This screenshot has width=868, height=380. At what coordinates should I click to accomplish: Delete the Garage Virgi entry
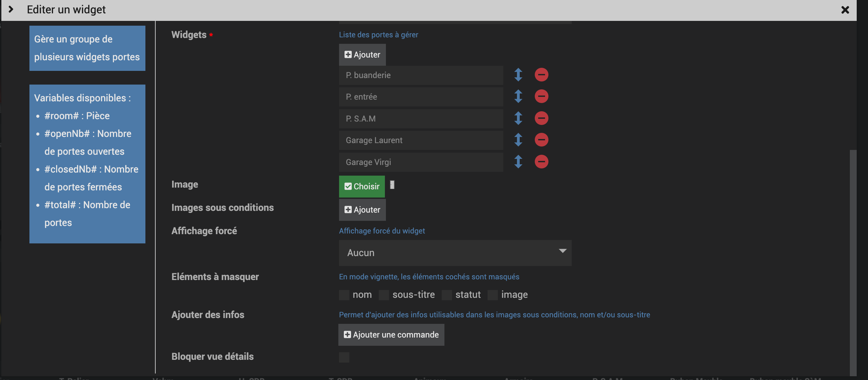541,162
